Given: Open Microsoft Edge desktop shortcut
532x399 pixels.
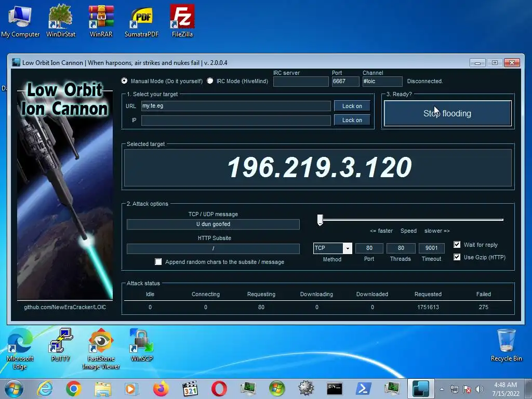Looking at the screenshot, I should pyautogui.click(x=20, y=349).
